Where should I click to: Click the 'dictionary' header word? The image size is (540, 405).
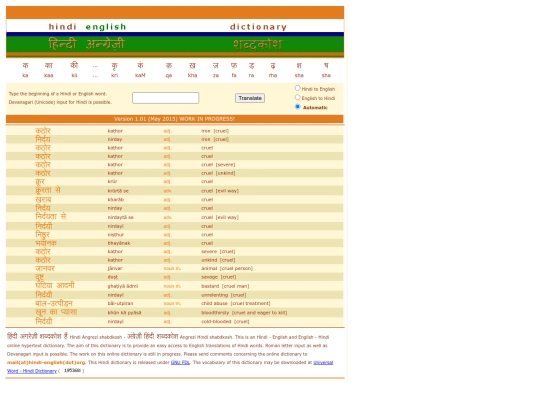[258, 27]
